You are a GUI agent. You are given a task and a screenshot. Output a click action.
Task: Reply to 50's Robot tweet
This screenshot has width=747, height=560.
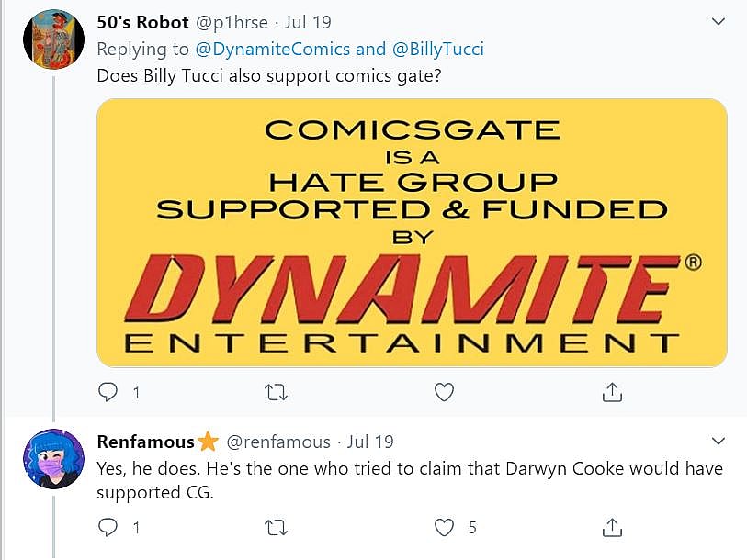[109, 393]
